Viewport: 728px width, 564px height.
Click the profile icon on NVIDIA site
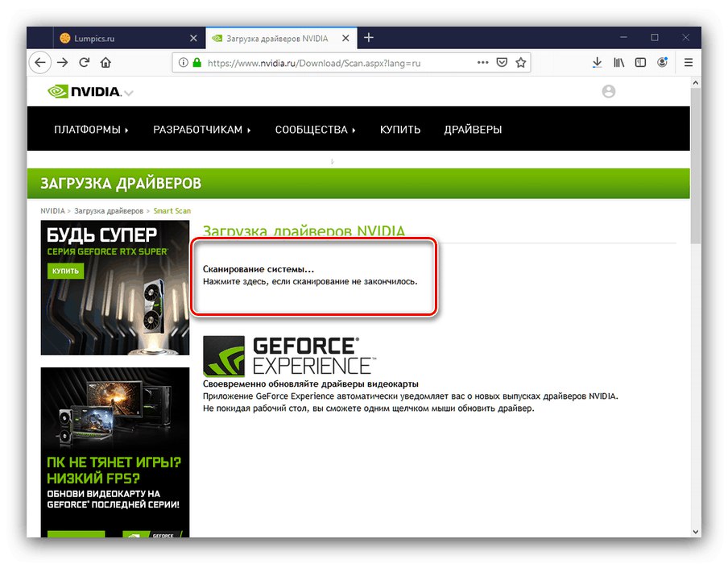608,91
